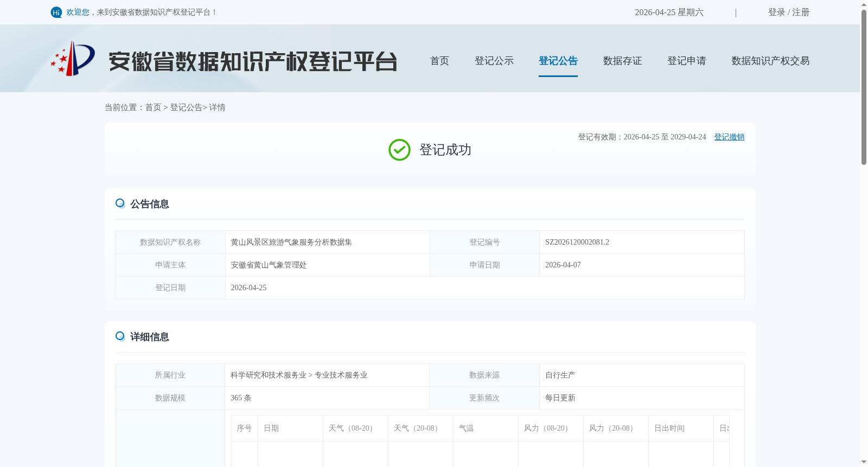Click 首页 in the breadcrumb
Viewport: 868px width, 467px height.
(153, 107)
